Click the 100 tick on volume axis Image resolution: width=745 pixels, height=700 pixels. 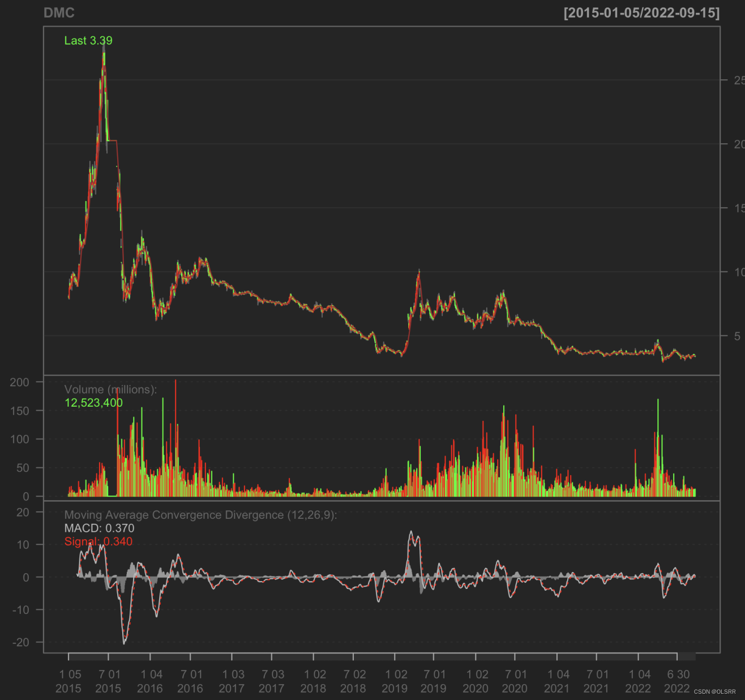point(19,439)
